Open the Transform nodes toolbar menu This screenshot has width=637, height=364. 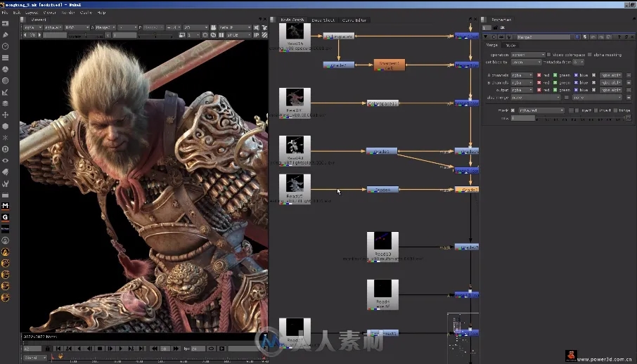(x=6, y=115)
